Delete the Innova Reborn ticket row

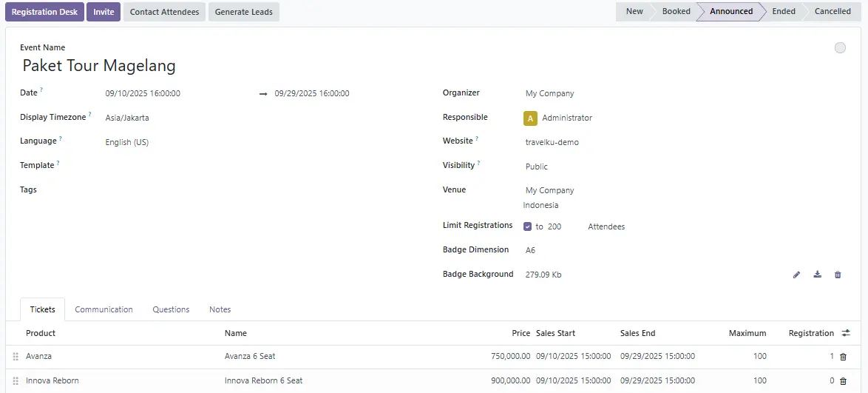[x=843, y=381]
